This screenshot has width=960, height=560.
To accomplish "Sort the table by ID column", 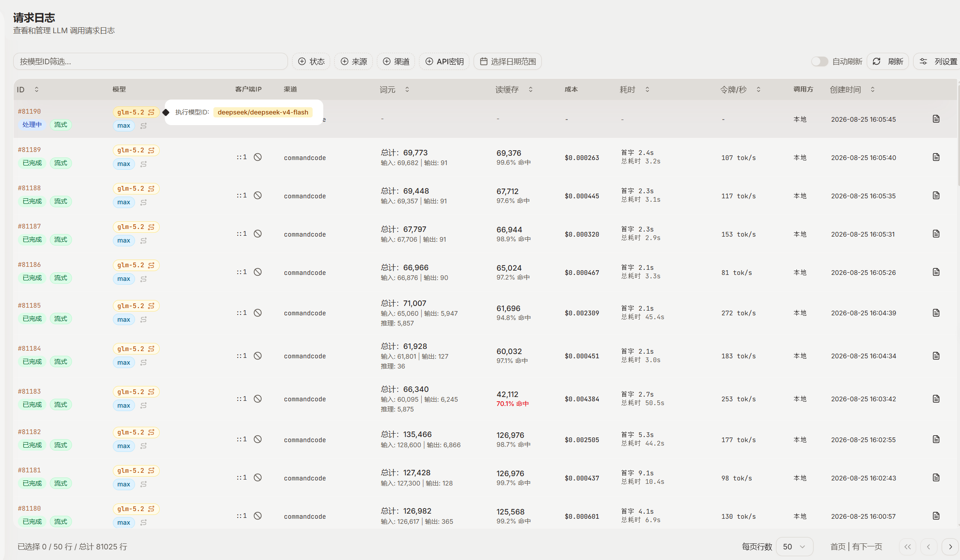I will pyautogui.click(x=28, y=89).
